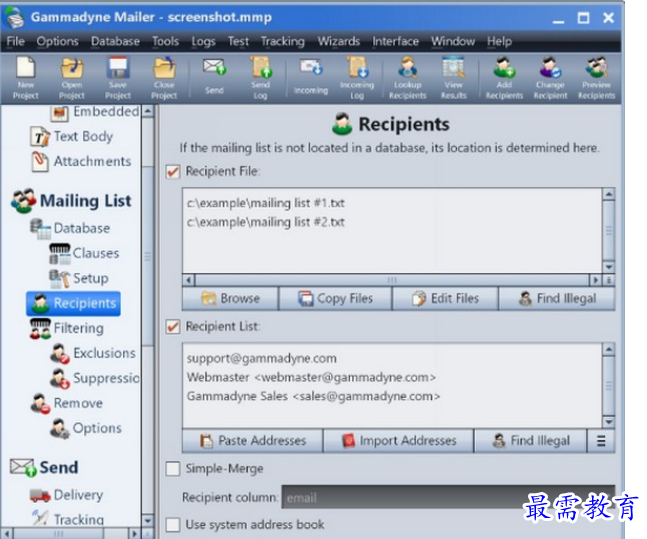
Task: Select the Webmaster address line
Action: [311, 377]
